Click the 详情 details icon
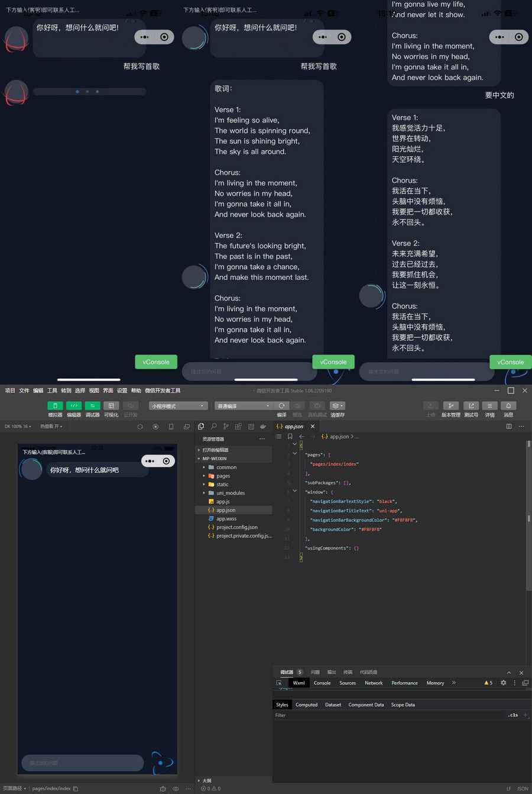 click(489, 406)
